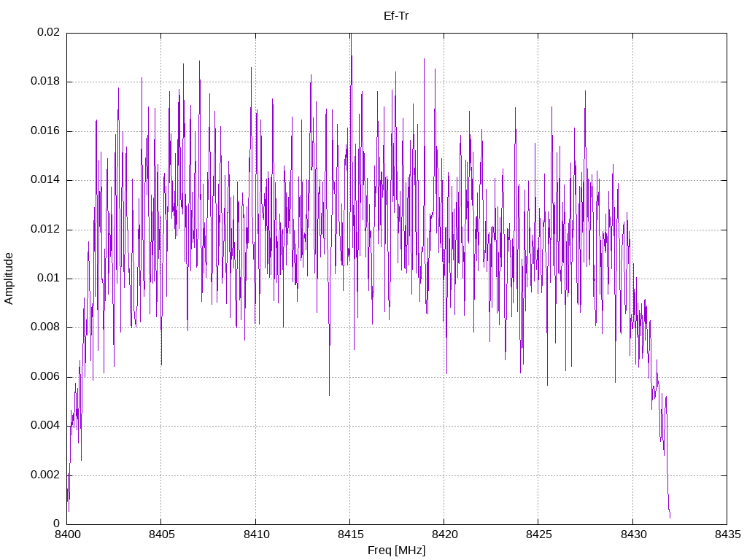Click the x-axis tick label 8405

(x=161, y=534)
